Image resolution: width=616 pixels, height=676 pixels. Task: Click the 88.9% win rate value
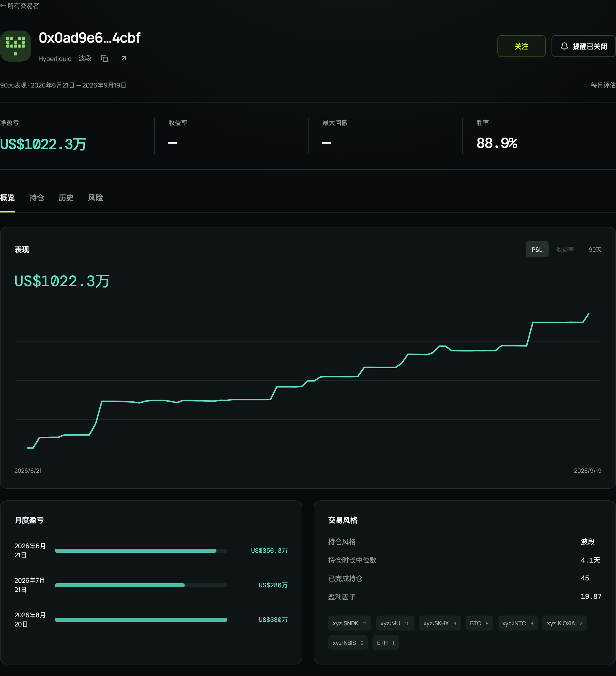point(497,143)
